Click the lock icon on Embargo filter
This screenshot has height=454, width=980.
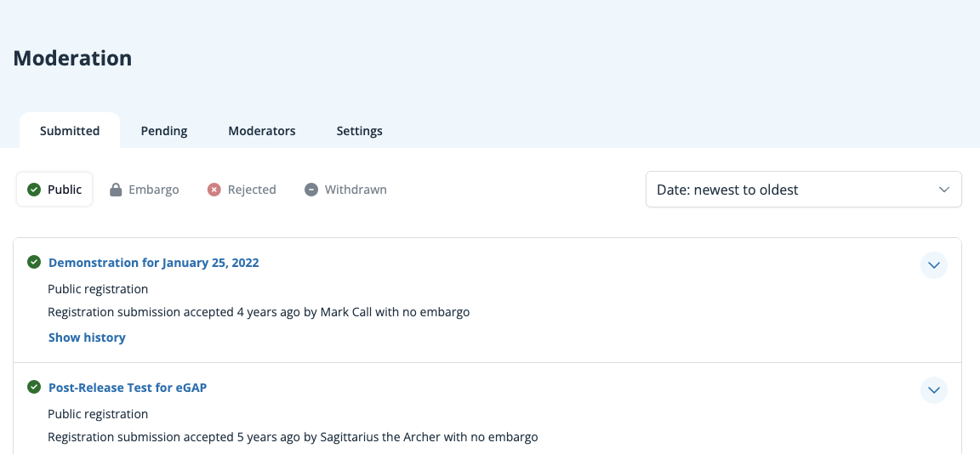(116, 190)
